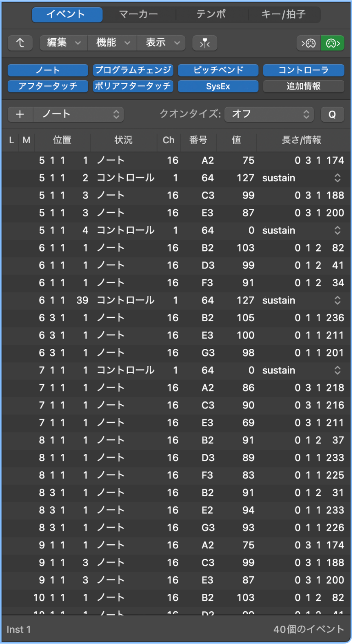Disable the ピッチベンド event filter
The height and width of the screenshot is (644, 353).
coord(218,70)
